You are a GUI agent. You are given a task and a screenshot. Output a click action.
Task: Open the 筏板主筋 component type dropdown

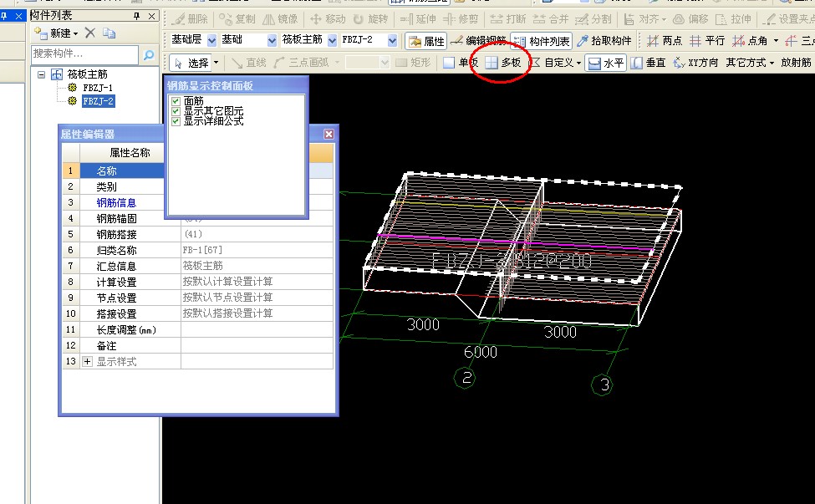click(x=332, y=40)
